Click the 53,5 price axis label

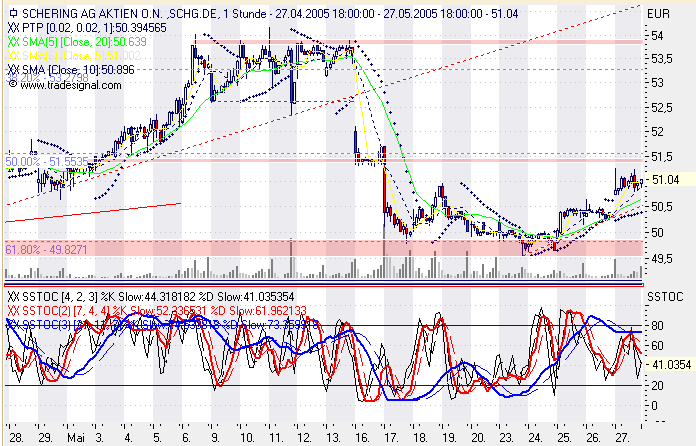[661, 59]
